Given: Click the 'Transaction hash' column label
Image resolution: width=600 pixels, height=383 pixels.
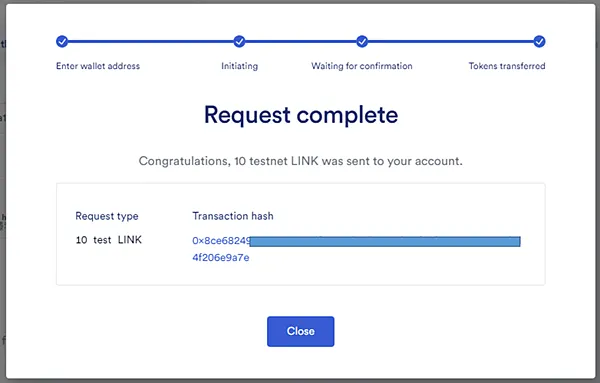Looking at the screenshot, I should tap(233, 216).
